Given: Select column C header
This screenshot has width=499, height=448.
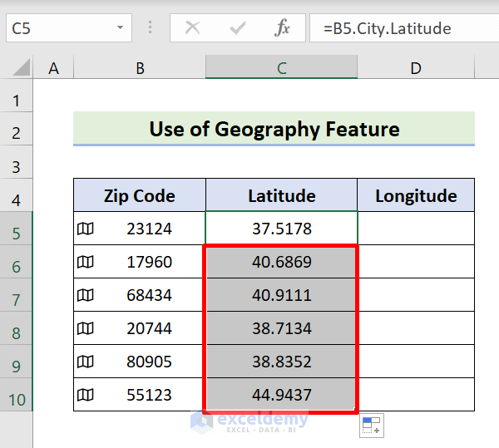Looking at the screenshot, I should pos(282,68).
